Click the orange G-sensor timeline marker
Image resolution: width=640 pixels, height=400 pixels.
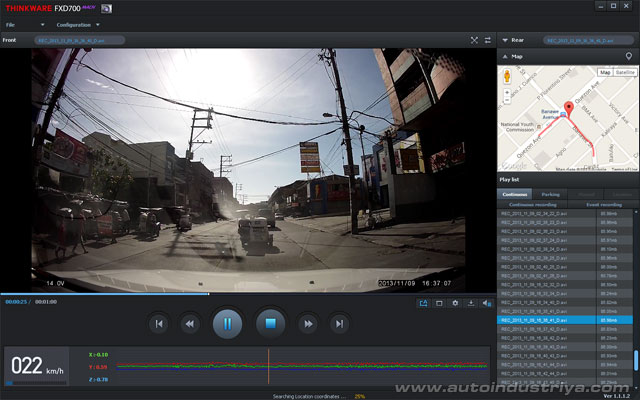(268, 366)
